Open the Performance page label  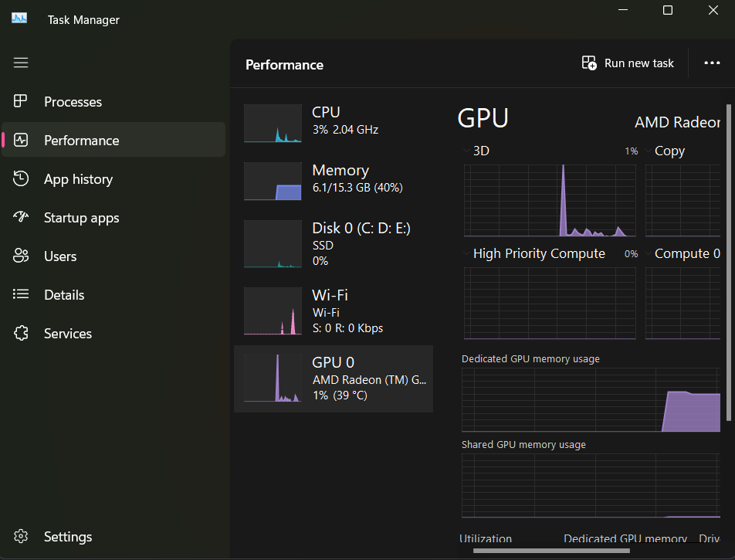tap(82, 141)
